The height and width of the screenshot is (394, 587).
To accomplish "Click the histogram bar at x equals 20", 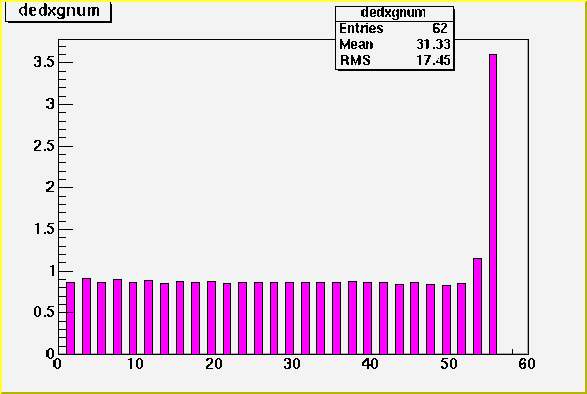I will [x=212, y=318].
